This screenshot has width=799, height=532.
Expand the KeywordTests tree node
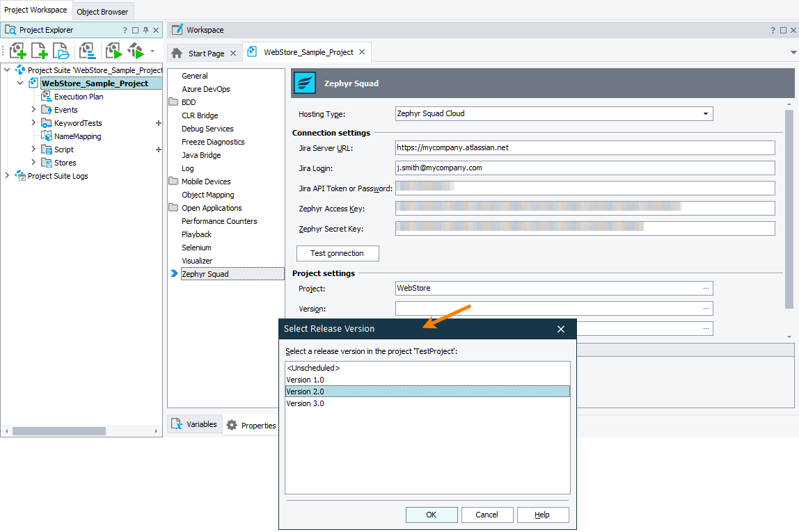[x=33, y=122]
